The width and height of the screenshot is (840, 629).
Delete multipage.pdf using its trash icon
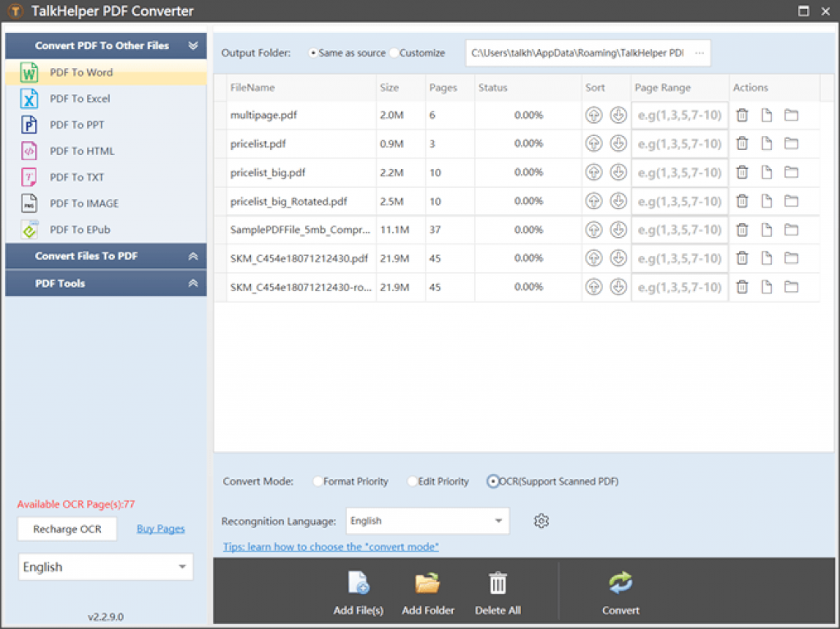coord(742,116)
